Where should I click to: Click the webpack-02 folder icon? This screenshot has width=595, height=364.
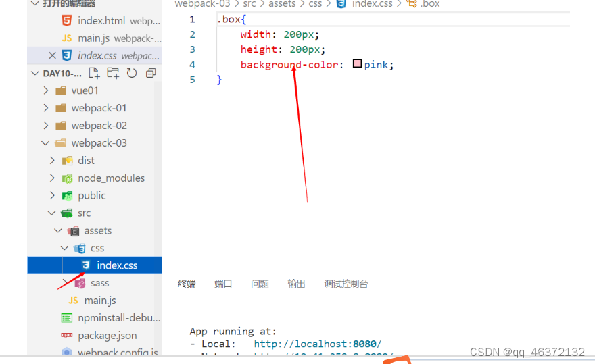[61, 126]
